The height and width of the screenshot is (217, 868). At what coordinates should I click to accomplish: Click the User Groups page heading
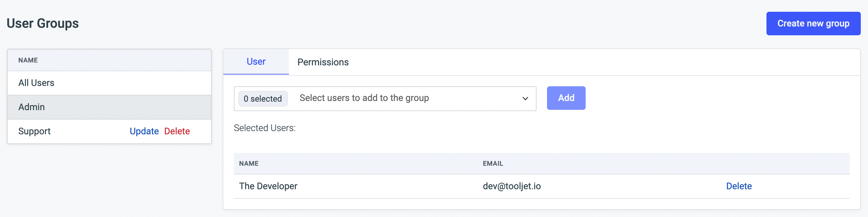[x=43, y=24]
